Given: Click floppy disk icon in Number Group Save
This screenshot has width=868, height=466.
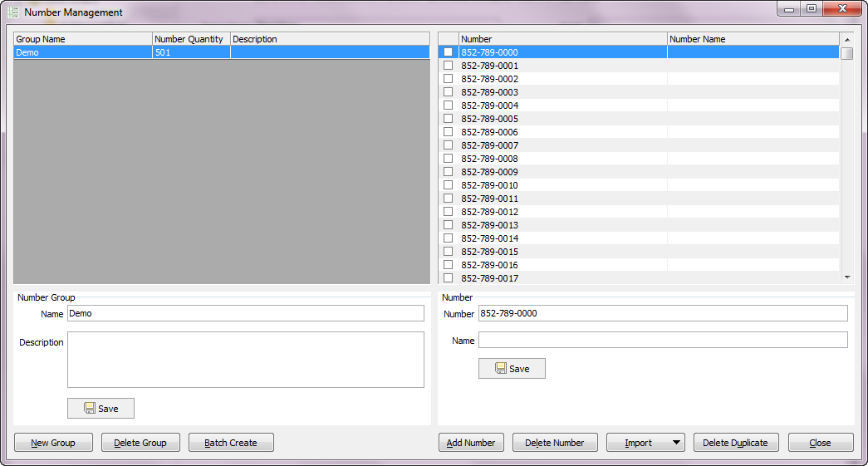Looking at the screenshot, I should [89, 409].
